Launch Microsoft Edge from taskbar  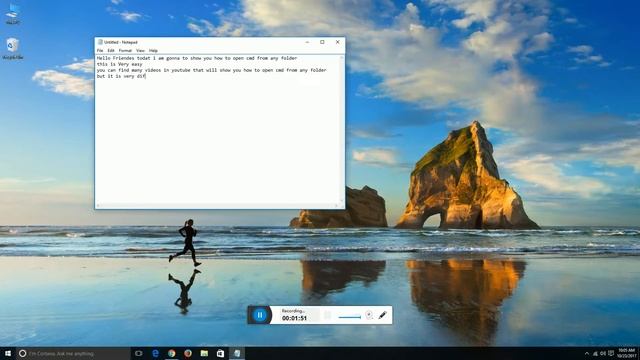point(155,353)
